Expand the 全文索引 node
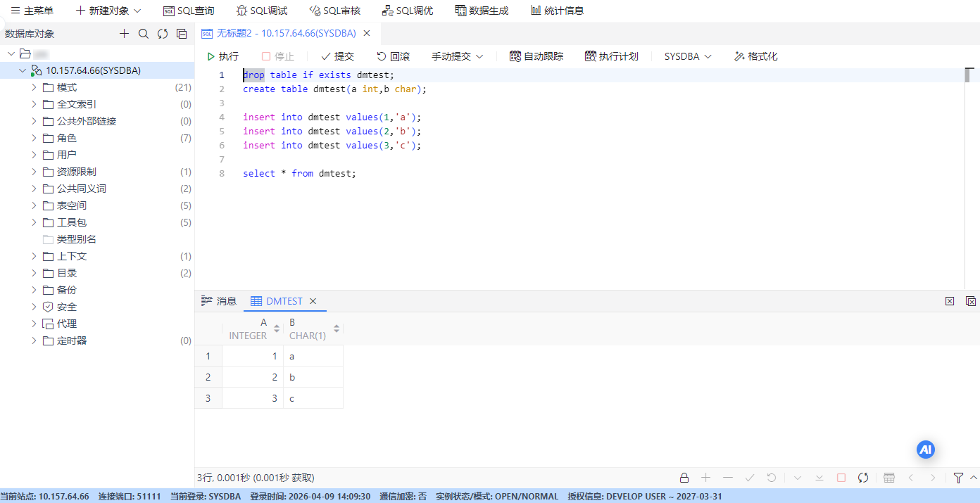Image resolution: width=980 pixels, height=503 pixels. [x=34, y=104]
